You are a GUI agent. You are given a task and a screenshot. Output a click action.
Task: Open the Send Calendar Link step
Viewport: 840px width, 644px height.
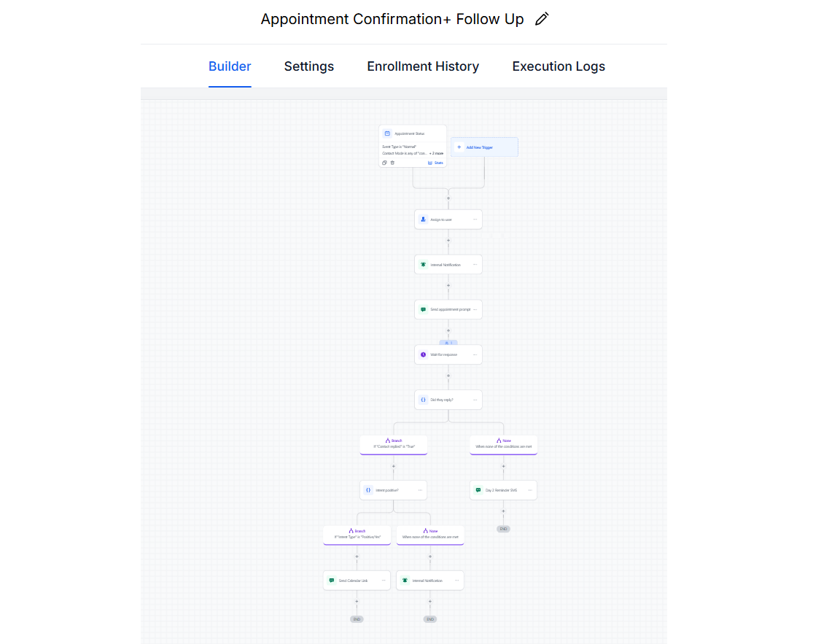357,581
